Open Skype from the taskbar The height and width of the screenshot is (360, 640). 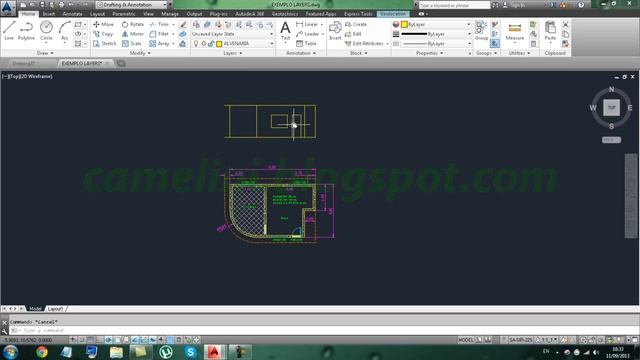190,351
